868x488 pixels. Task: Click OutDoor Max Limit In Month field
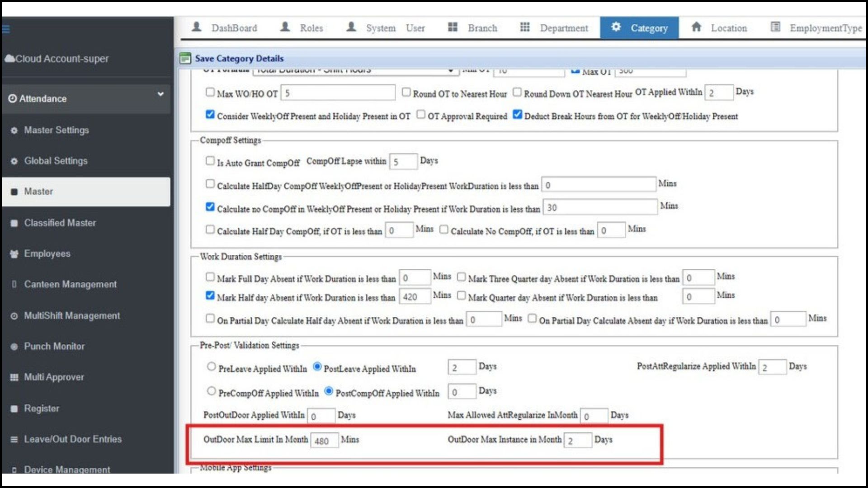pyautogui.click(x=325, y=441)
